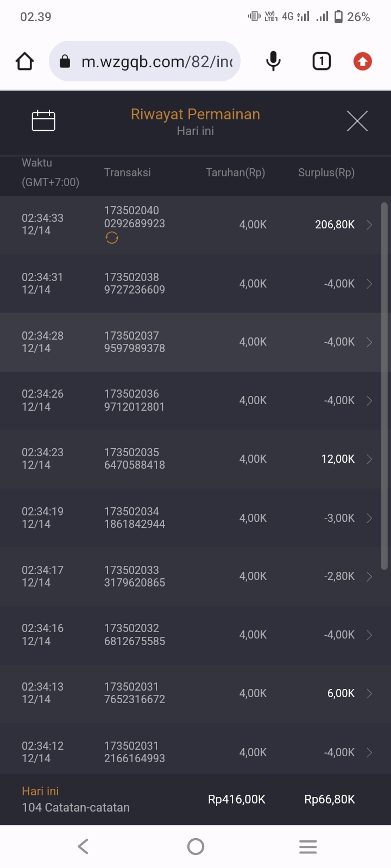Tap the microphone voice search icon
Screen dimensions: 391x868
(273, 61)
